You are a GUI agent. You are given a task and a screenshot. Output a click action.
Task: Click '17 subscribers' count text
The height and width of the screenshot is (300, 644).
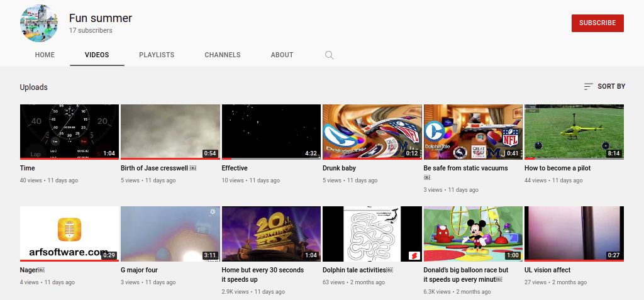coord(91,30)
